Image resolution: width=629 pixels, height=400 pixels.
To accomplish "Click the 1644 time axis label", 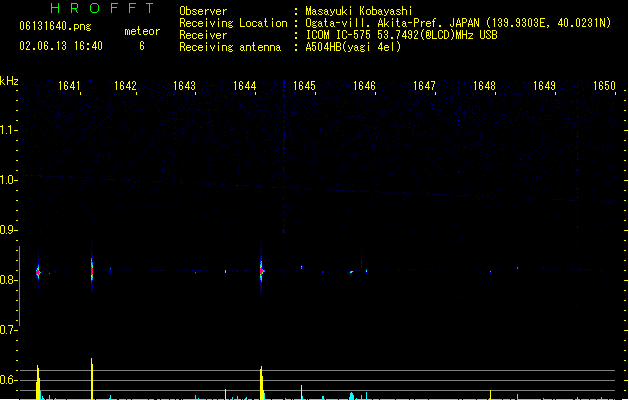I will [245, 86].
